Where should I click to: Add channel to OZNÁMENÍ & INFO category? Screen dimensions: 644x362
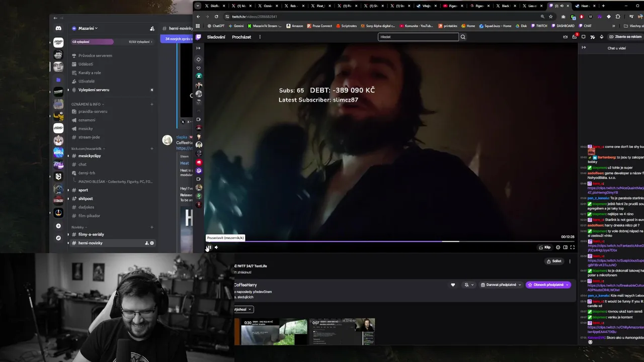coord(152,104)
